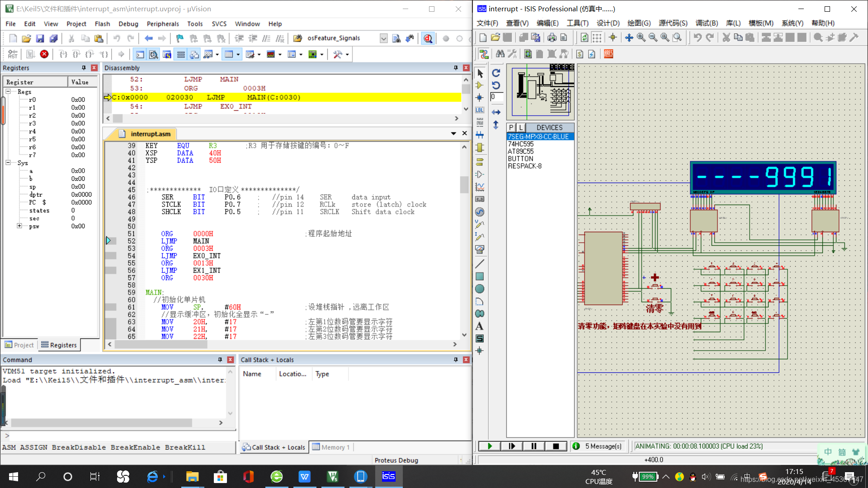Click the red stop execution icon in µVision
Image resolution: width=868 pixels, height=488 pixels.
(x=44, y=54)
